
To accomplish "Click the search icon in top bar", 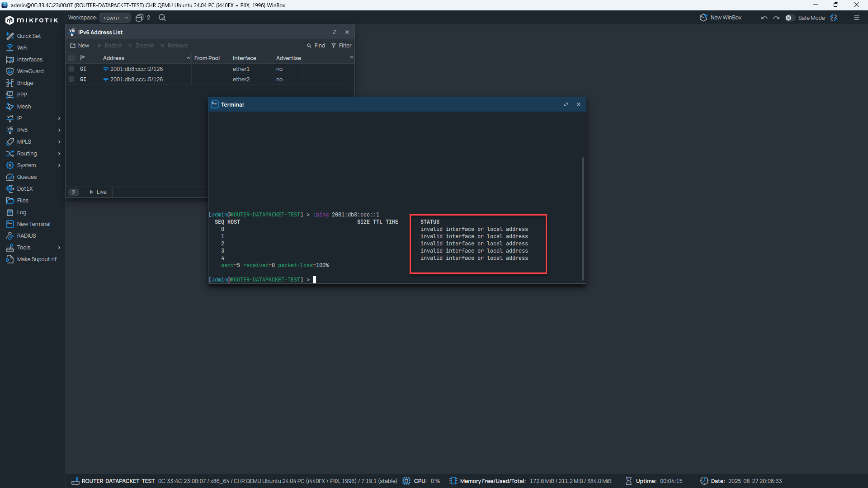I will pyautogui.click(x=162, y=18).
